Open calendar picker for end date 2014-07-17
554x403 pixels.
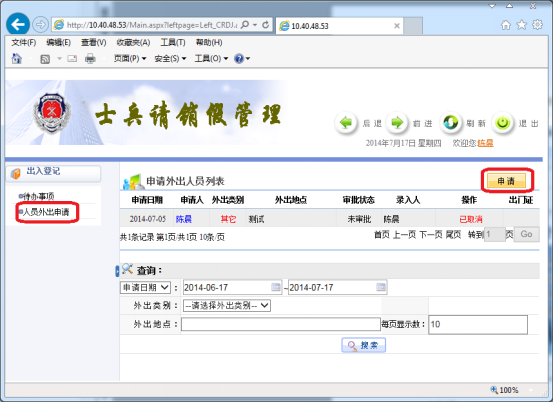click(381, 287)
